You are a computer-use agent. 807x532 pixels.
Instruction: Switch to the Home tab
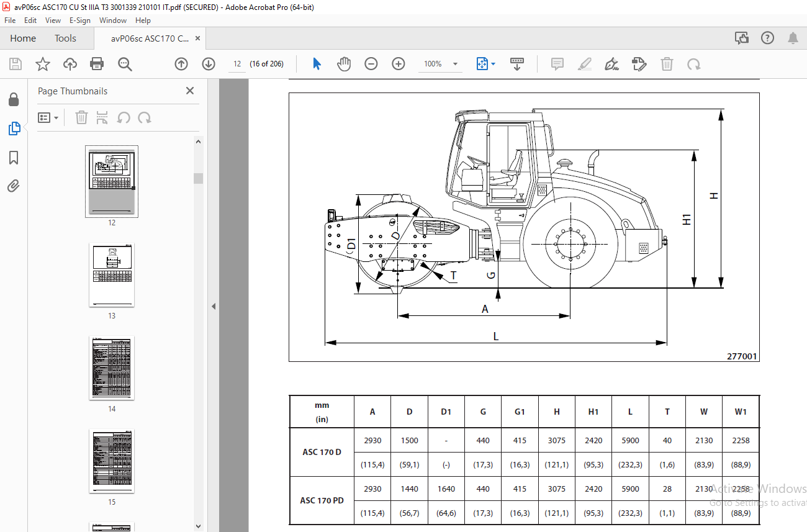pyautogui.click(x=23, y=38)
